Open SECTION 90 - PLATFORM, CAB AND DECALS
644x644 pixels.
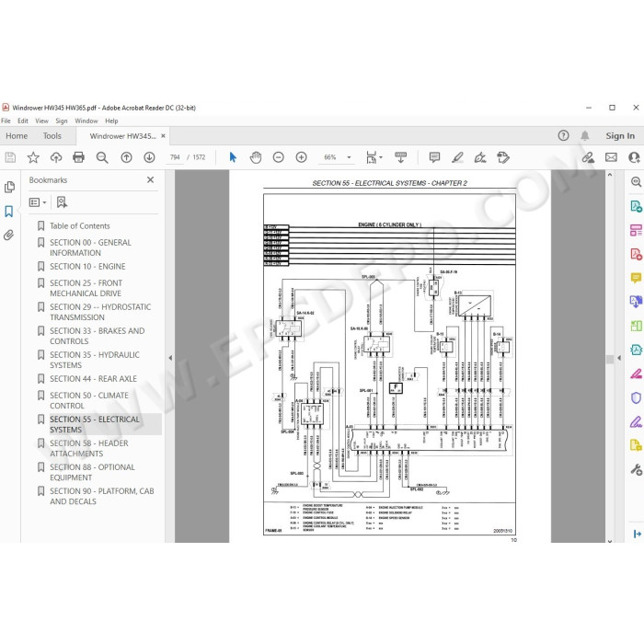pos(102,496)
